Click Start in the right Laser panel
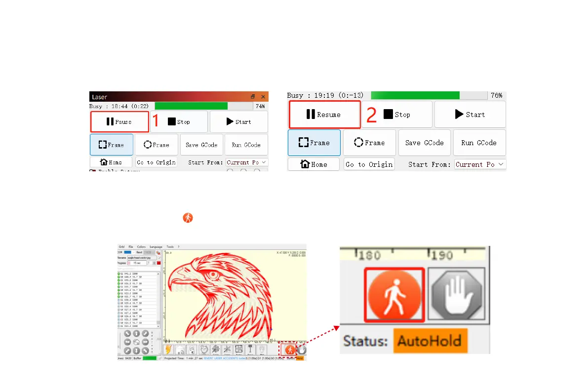588x392 pixels. pyautogui.click(x=470, y=115)
